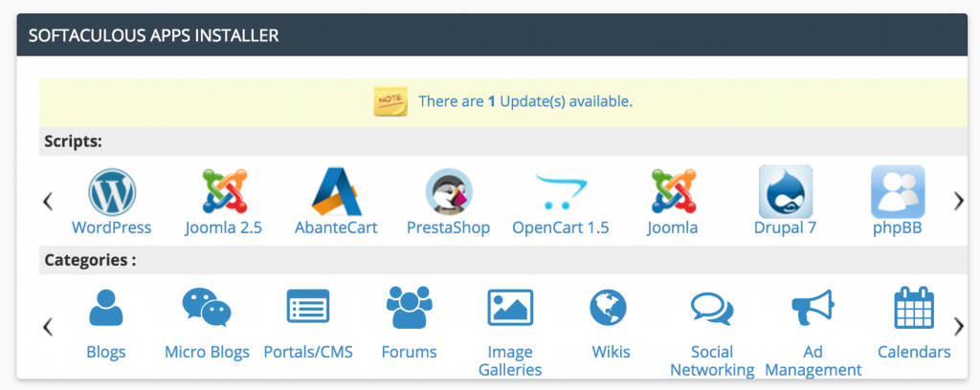
Task: Click the Drupal 7 text link
Action: (785, 227)
